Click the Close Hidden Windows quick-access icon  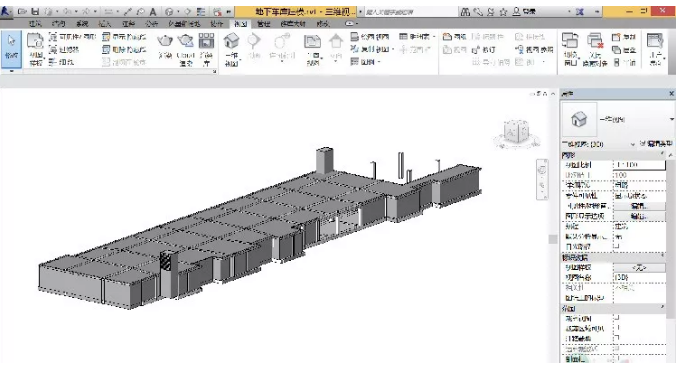click(217, 12)
